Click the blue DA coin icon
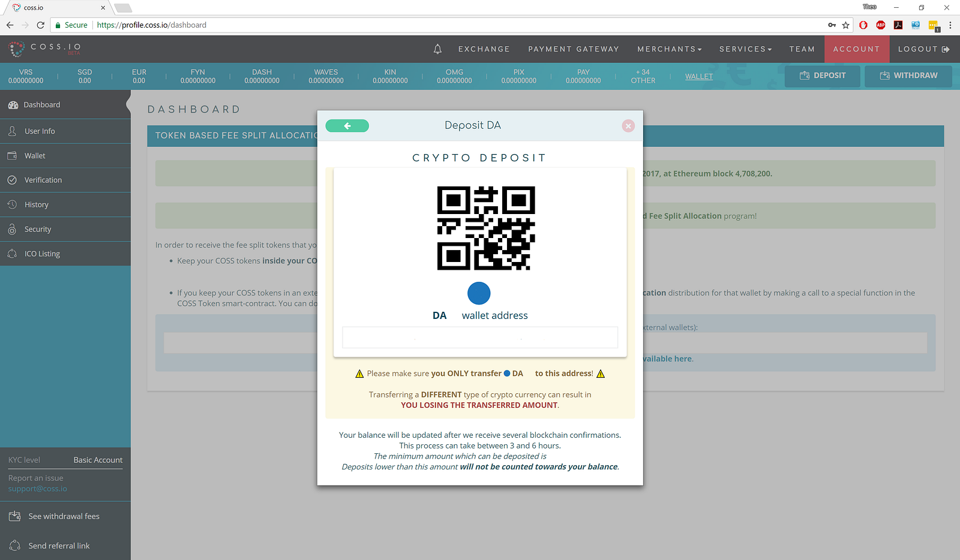 pos(479,293)
